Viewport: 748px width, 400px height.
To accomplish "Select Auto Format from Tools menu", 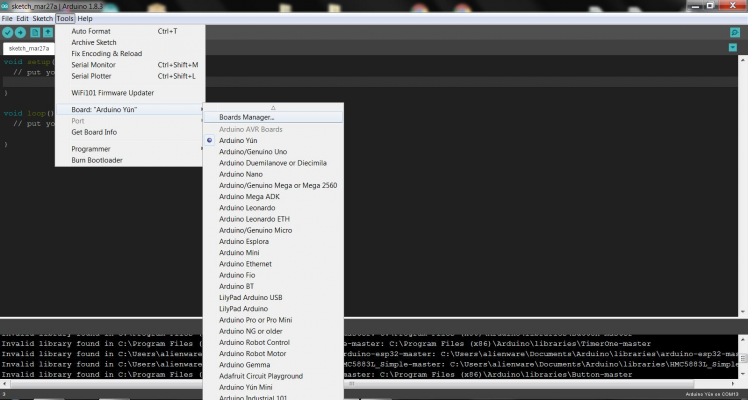I will [91, 31].
